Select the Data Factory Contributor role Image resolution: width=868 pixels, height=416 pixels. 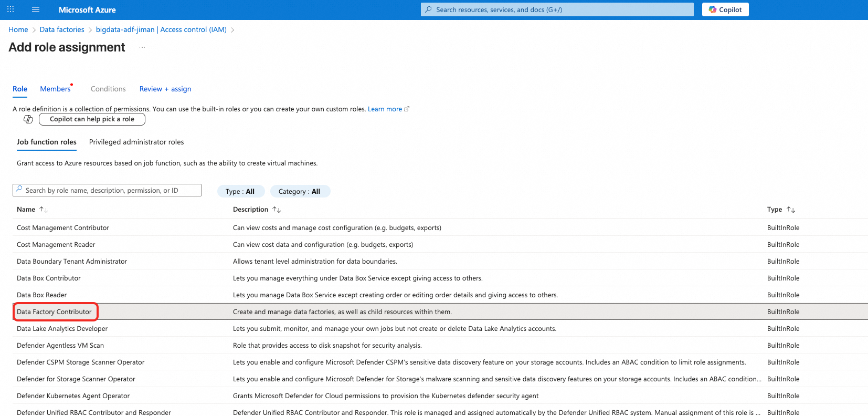click(54, 311)
